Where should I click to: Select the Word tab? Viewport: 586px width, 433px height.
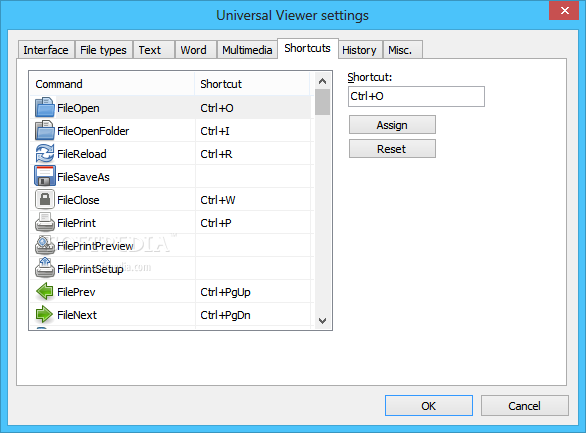point(196,50)
